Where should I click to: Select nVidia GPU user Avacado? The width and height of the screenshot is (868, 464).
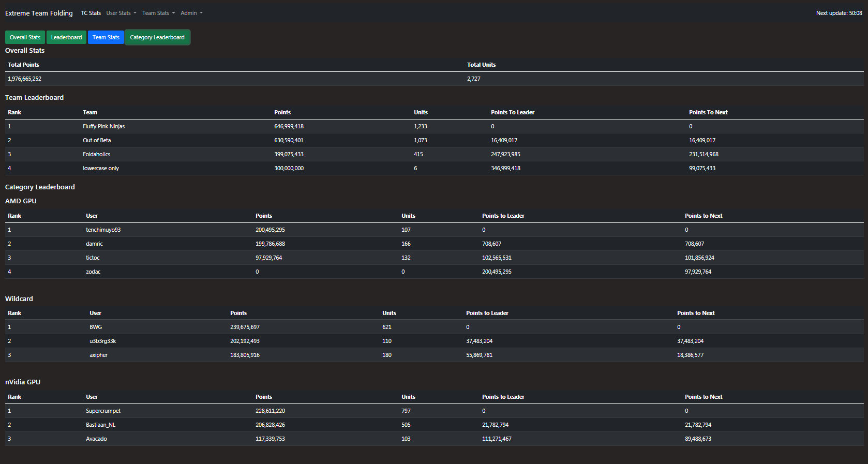[96, 439]
